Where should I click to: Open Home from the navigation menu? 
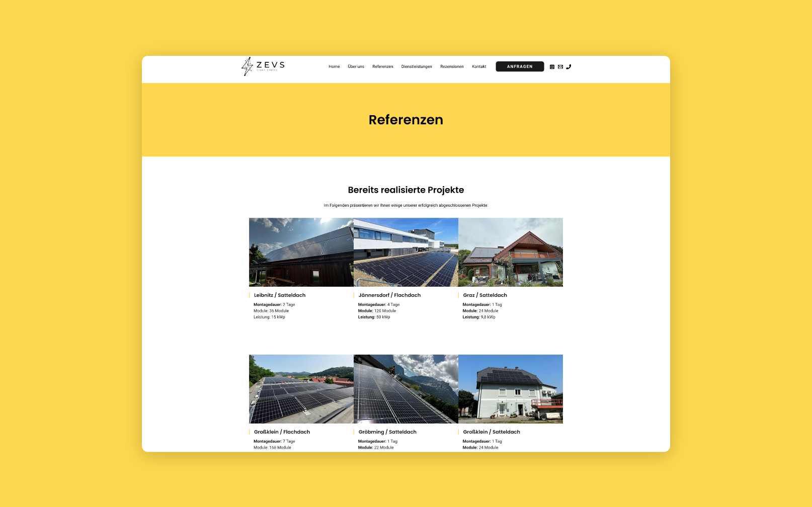(x=334, y=66)
